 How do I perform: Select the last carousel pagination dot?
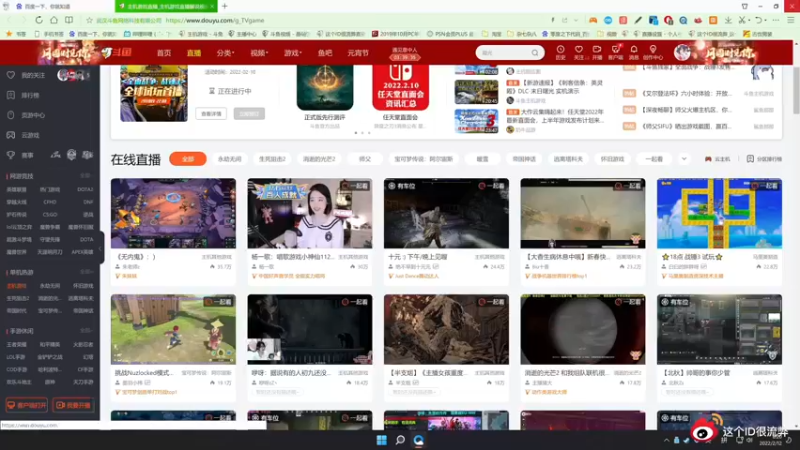[x=369, y=133]
